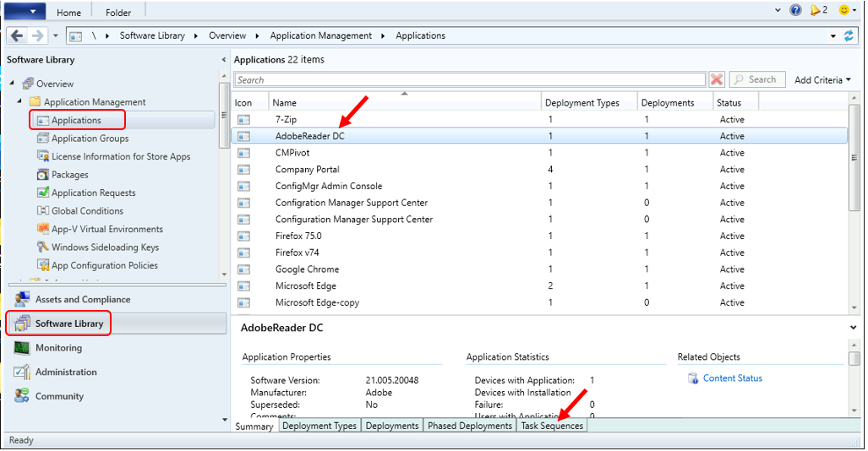
Task: Click the smiley feedback icon
Action: point(843,11)
